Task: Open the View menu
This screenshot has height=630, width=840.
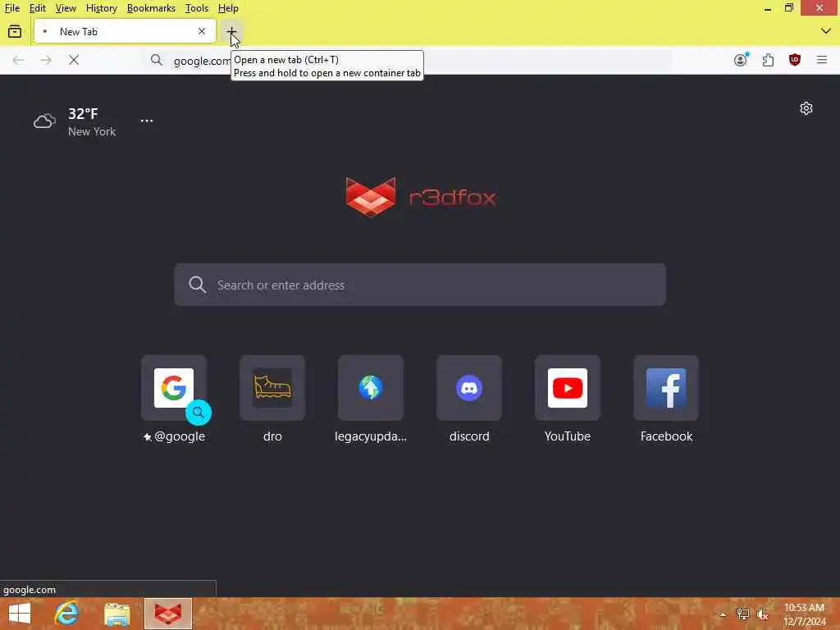Action: click(66, 8)
